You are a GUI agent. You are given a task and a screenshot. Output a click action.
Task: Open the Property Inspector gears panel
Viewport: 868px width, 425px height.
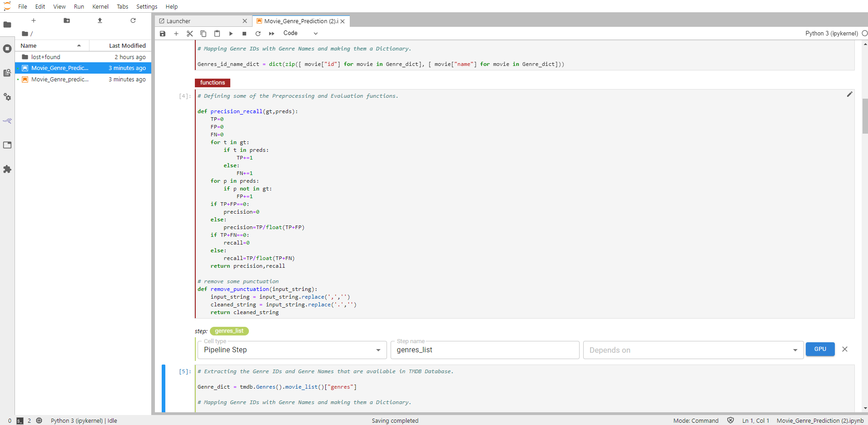(x=7, y=97)
